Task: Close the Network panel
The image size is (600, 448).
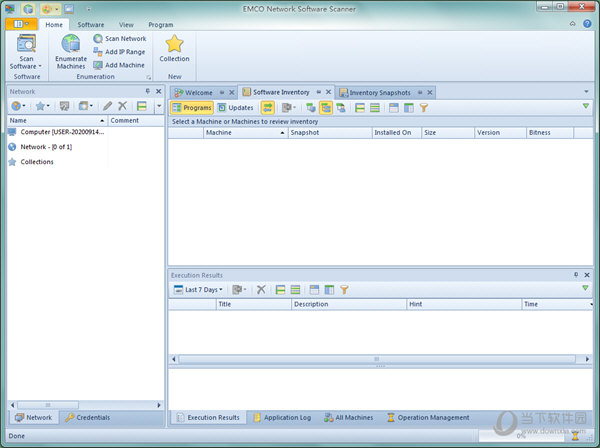Action: click(158, 91)
